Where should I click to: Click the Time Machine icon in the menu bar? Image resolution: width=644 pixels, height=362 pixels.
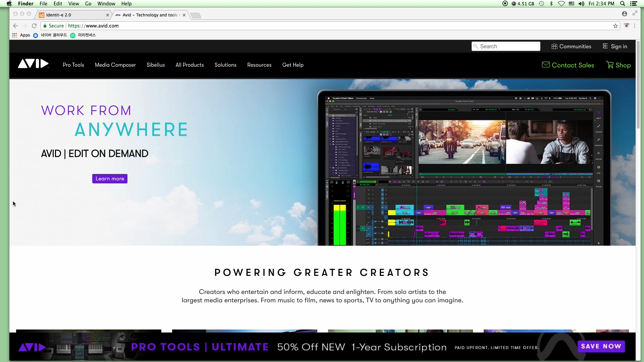click(541, 4)
